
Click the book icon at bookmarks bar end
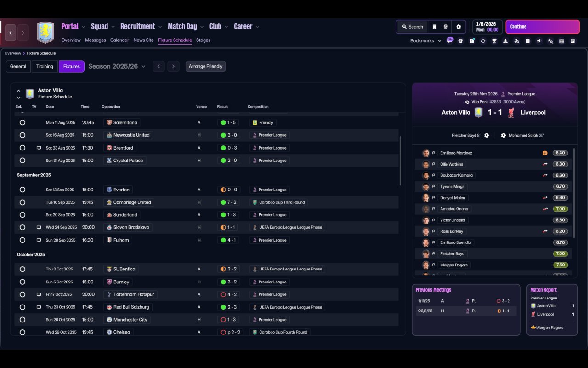pos(573,41)
